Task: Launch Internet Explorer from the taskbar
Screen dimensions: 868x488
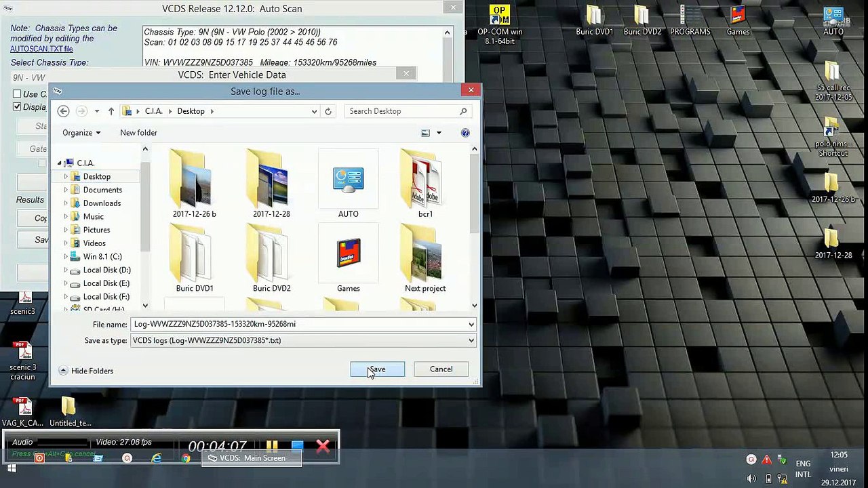Action: click(157, 459)
